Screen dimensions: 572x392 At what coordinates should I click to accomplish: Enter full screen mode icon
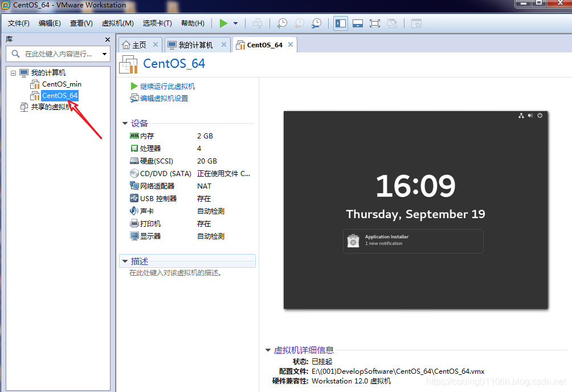tap(375, 23)
